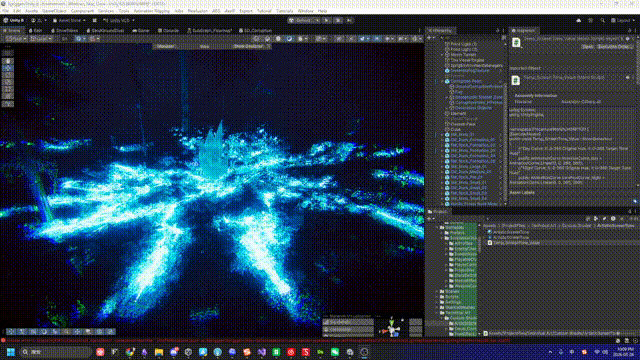Click the Play button

point(327,20)
